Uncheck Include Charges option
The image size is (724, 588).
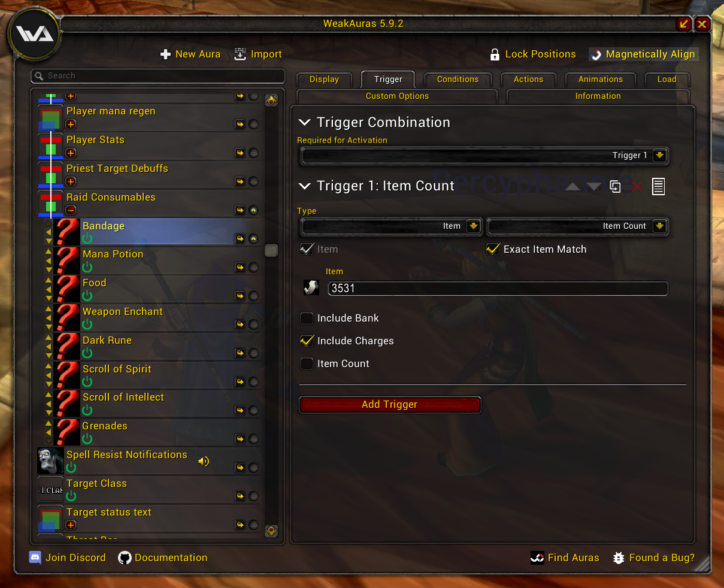pyautogui.click(x=307, y=341)
